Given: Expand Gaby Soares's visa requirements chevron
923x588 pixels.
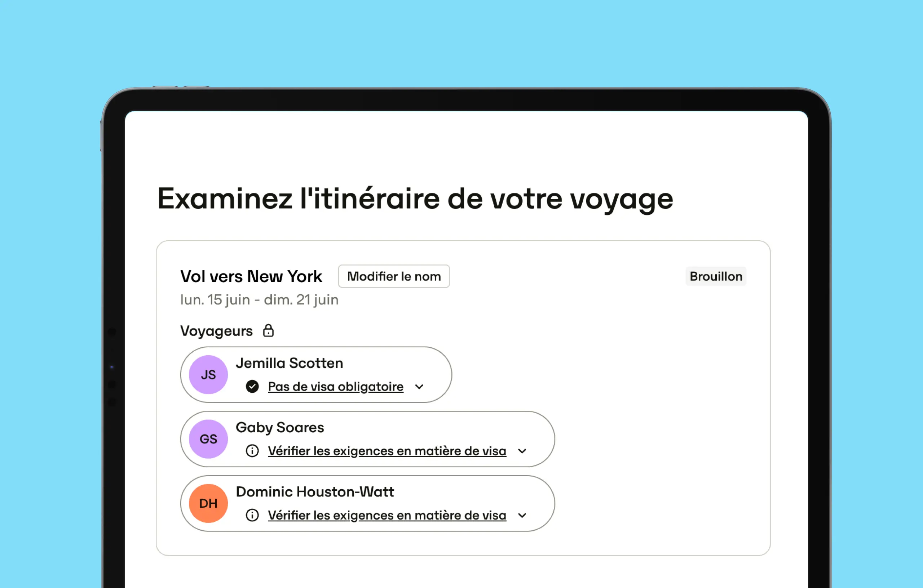Looking at the screenshot, I should click(x=522, y=451).
